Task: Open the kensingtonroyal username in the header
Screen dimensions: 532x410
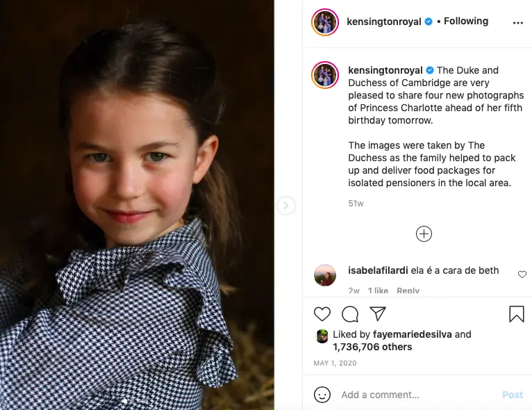Action: [x=383, y=22]
